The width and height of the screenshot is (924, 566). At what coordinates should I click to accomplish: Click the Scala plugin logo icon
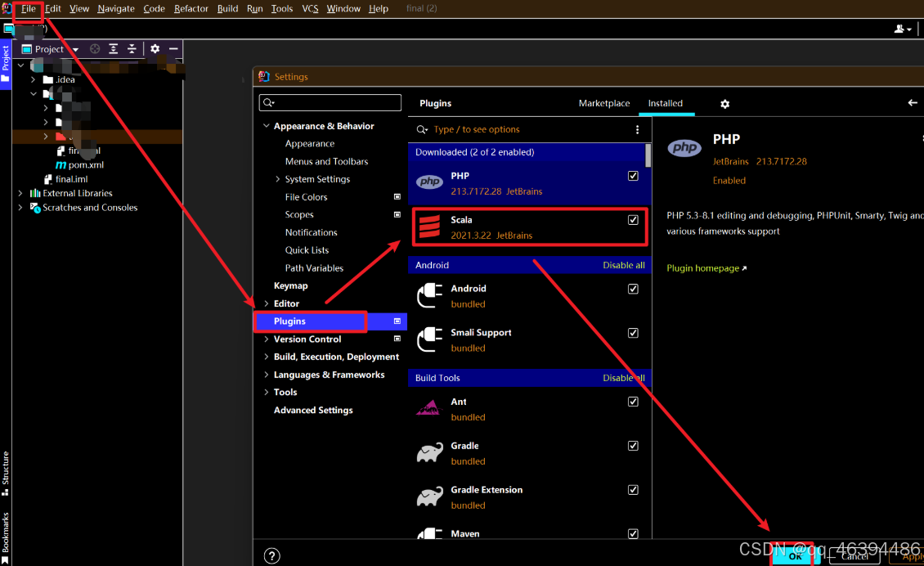[x=429, y=227]
